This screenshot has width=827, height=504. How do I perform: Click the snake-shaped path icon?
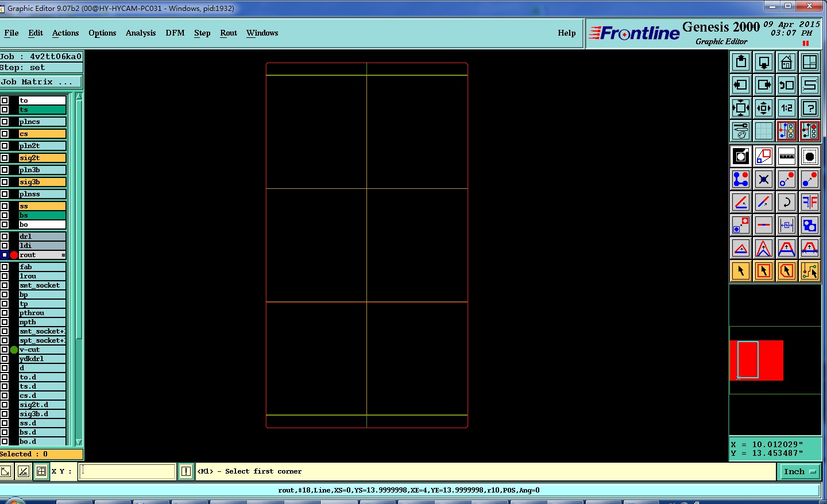coord(810,85)
